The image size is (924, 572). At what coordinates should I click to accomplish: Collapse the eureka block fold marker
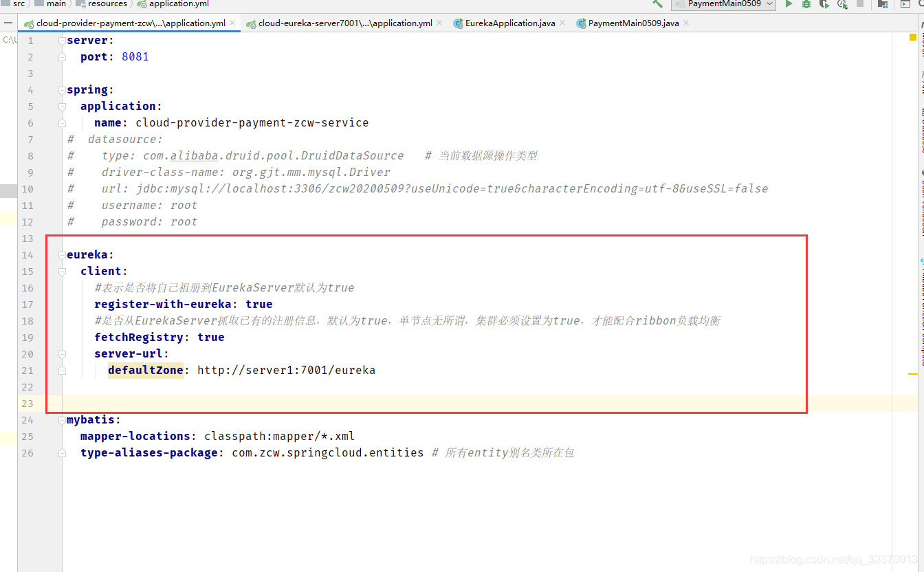(x=62, y=255)
